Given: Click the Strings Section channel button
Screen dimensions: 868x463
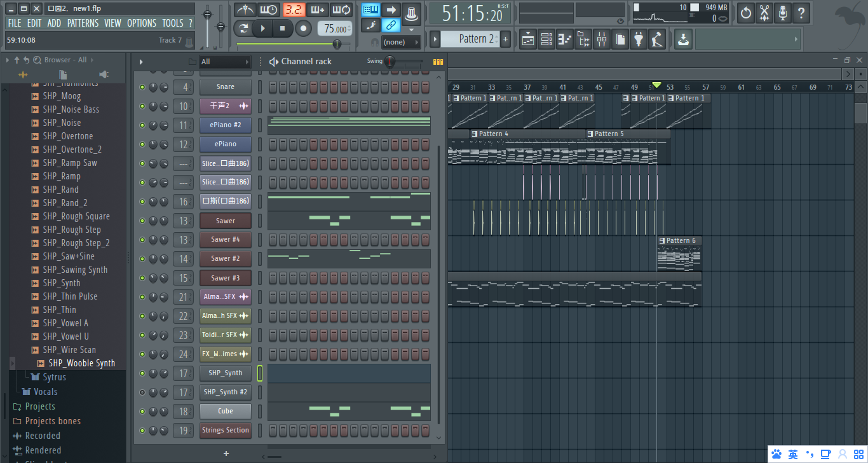Looking at the screenshot, I should click(x=226, y=431).
